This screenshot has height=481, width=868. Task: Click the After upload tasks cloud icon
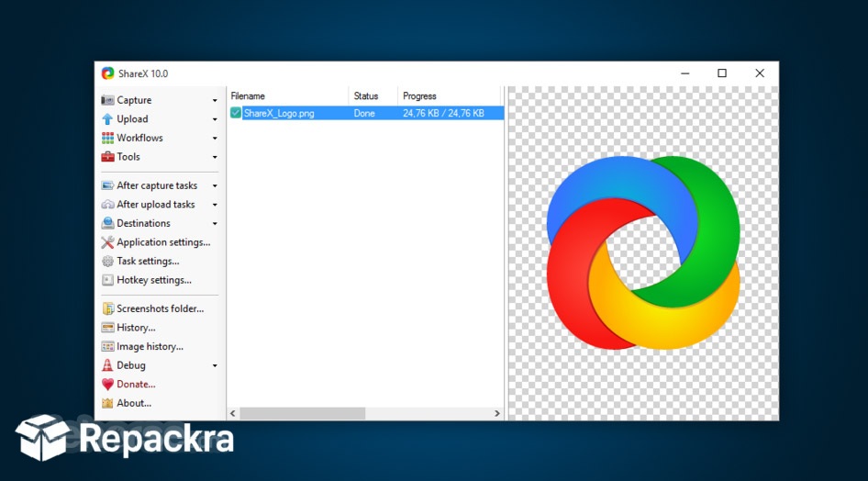(107, 205)
